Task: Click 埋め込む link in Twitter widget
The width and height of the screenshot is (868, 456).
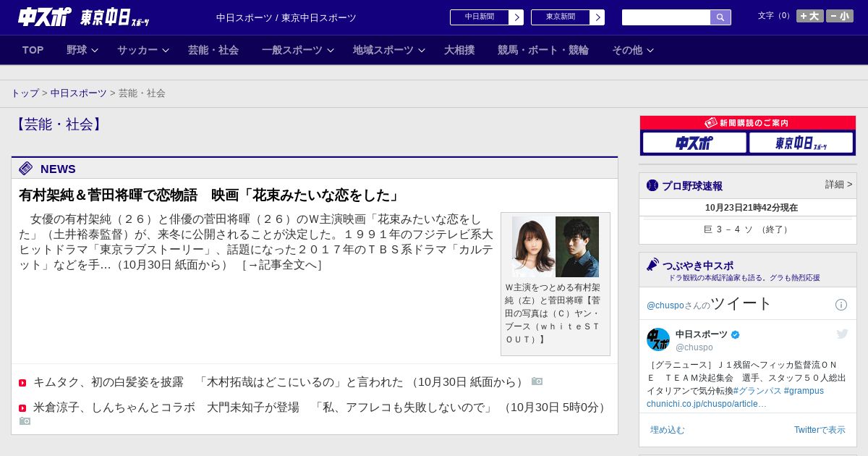Action: click(667, 430)
